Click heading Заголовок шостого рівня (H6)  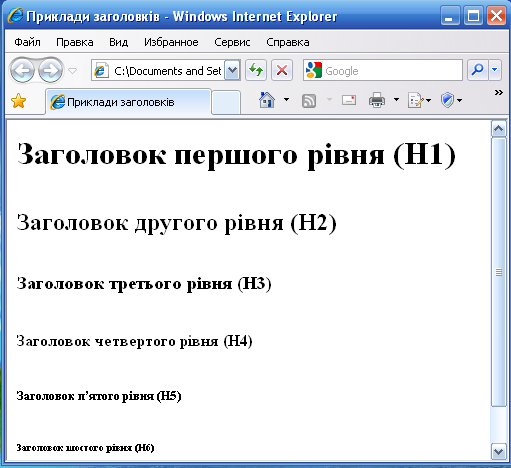point(85,448)
